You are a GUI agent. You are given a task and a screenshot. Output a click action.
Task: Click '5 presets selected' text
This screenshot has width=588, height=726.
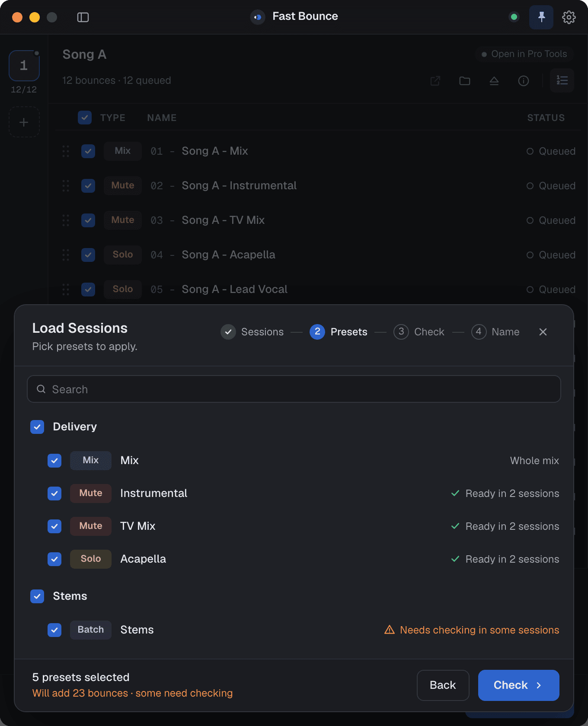pos(81,677)
